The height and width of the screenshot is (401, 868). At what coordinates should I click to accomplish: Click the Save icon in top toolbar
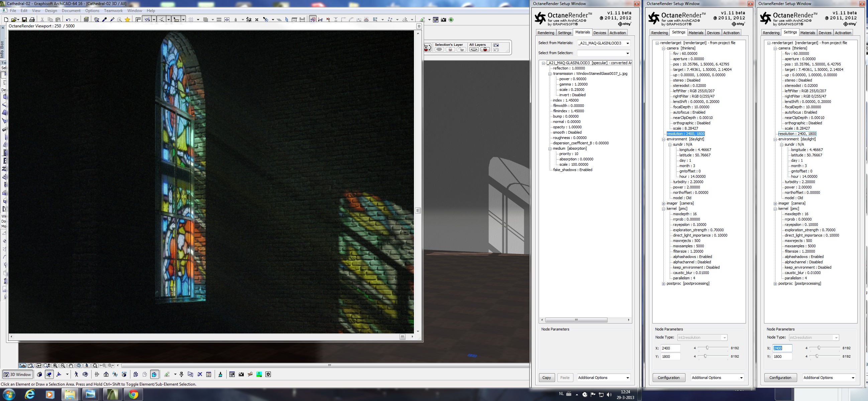pyautogui.click(x=24, y=20)
